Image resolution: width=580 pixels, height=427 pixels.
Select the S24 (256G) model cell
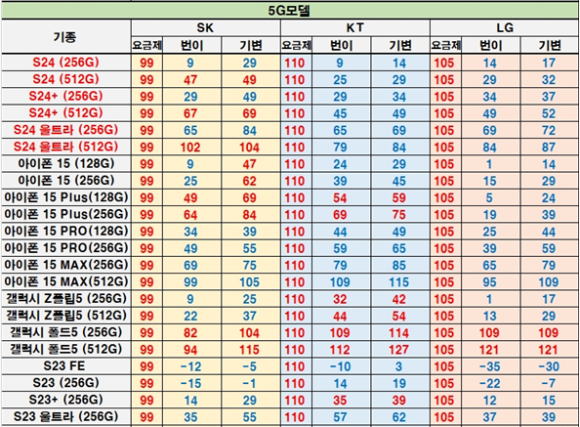click(x=66, y=62)
